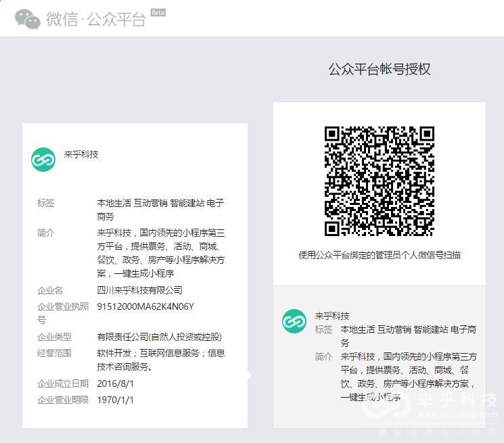The height and width of the screenshot is (443, 504).
Task: Click the 有限责任公司 company type value
Action: point(159,337)
